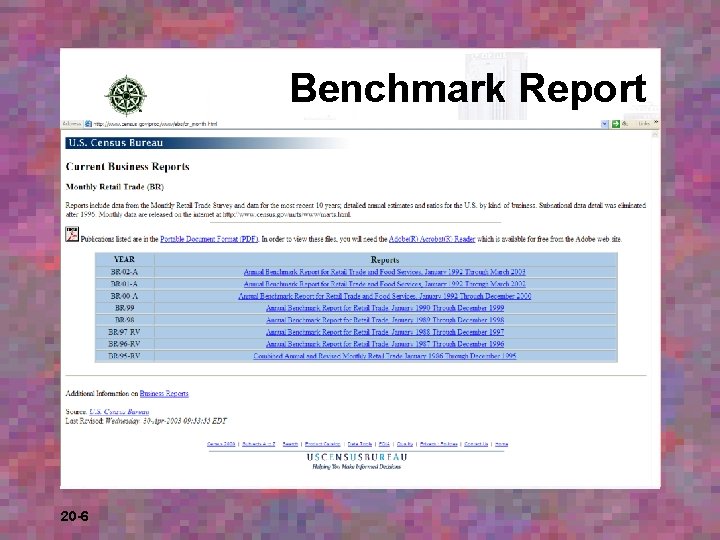Open BR/01-A report through March 2002
Image resolution: width=720 pixels, height=540 pixels.
coord(384,284)
